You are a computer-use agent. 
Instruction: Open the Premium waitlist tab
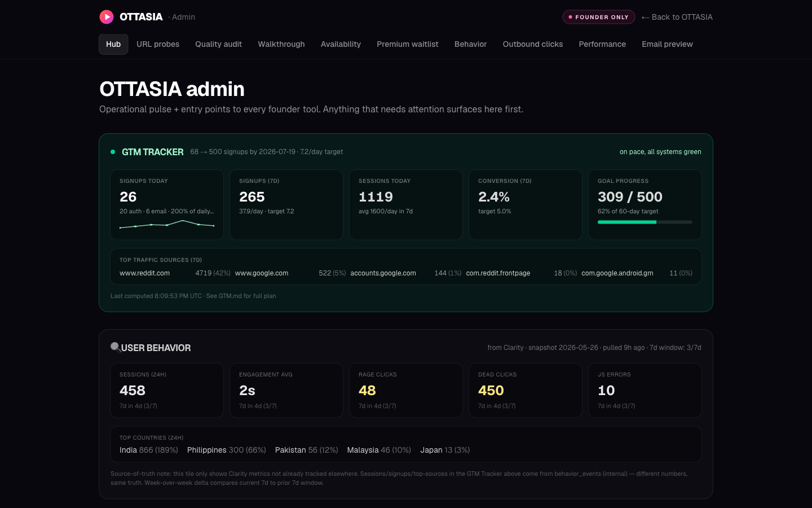[x=408, y=44]
